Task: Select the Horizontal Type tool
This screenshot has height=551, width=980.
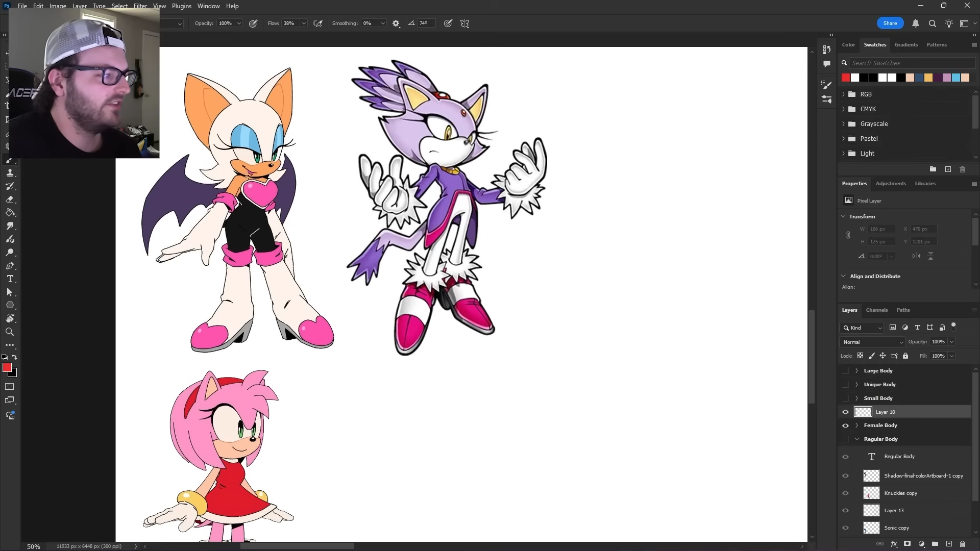Action: [x=10, y=279]
